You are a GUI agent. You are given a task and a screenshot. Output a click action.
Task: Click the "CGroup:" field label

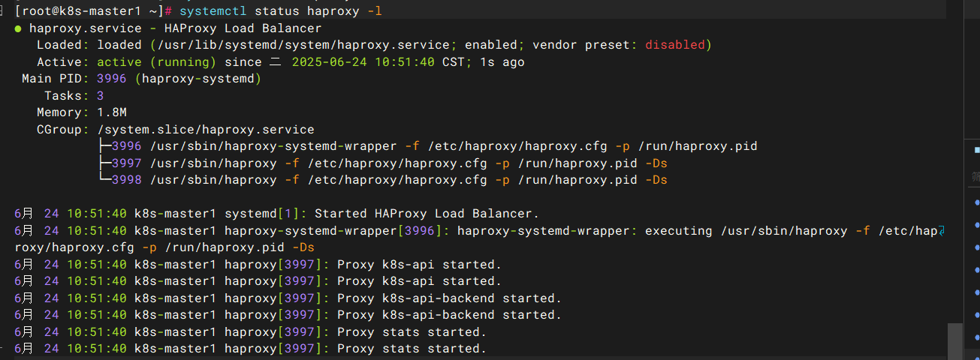(x=63, y=130)
